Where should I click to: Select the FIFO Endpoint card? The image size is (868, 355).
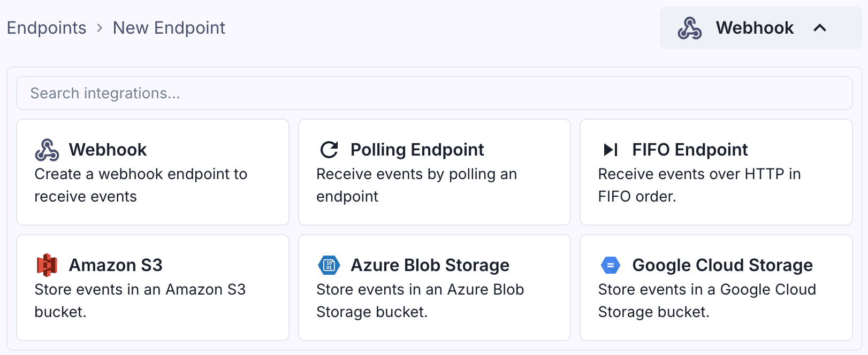pos(715,172)
